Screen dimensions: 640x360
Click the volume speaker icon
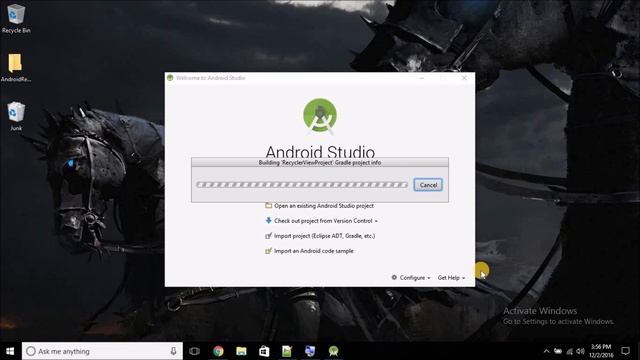click(580, 351)
